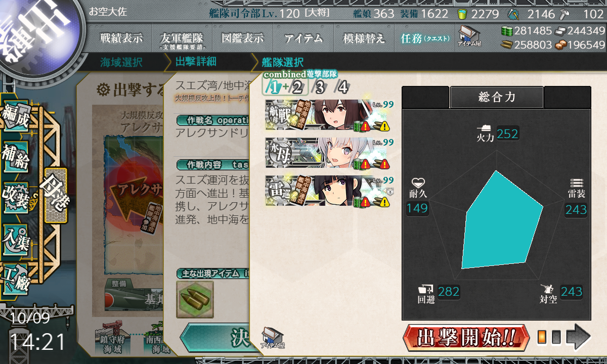
Task: Select the first ship banner in fleet list
Action: (x=329, y=115)
